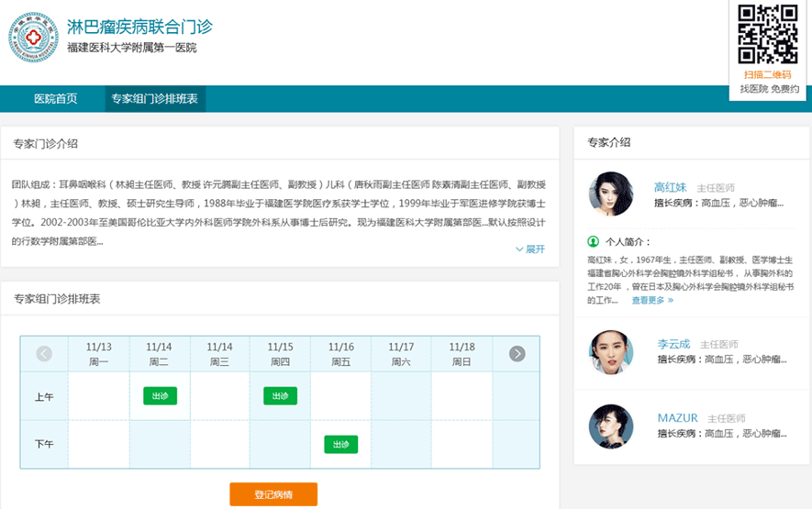Click the 11/13 周一 column header
This screenshot has width=812, height=509.
[x=98, y=354]
